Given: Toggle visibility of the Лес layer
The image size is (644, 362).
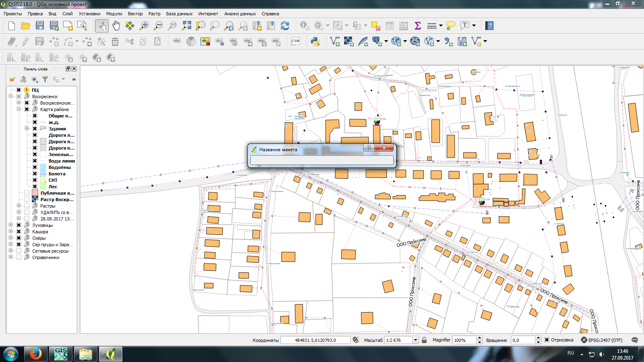Looking at the screenshot, I should (x=35, y=187).
